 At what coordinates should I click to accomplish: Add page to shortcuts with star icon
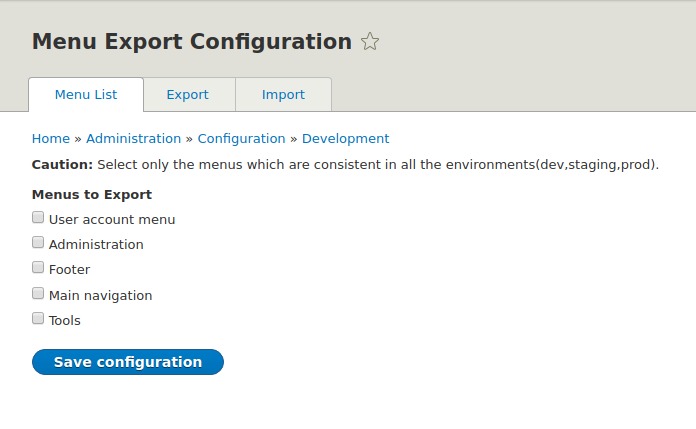(370, 42)
